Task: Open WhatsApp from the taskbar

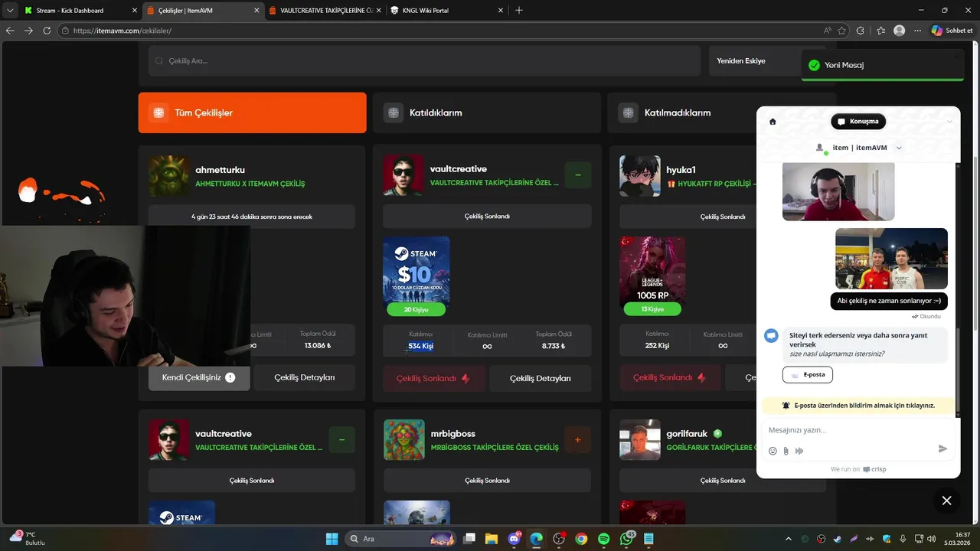Action: [x=626, y=539]
